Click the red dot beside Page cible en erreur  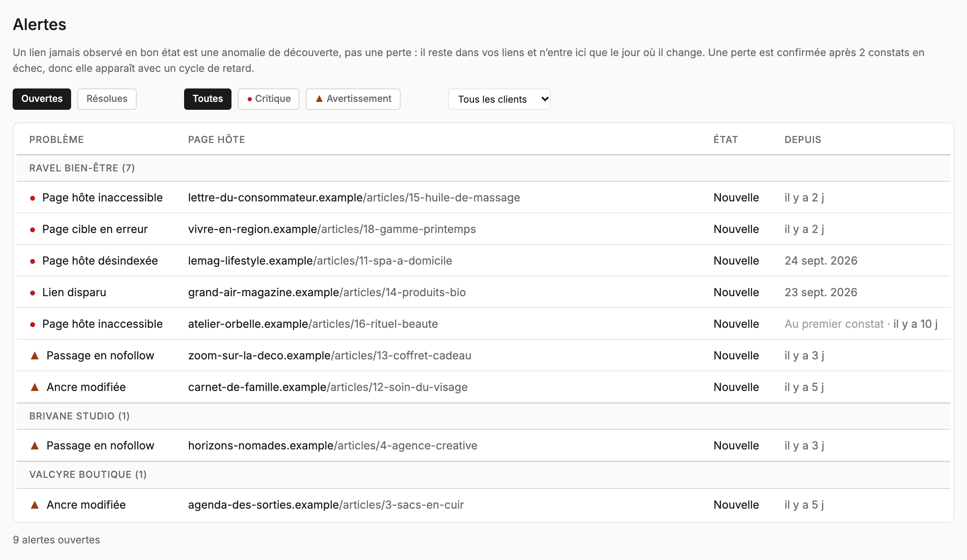[33, 230]
